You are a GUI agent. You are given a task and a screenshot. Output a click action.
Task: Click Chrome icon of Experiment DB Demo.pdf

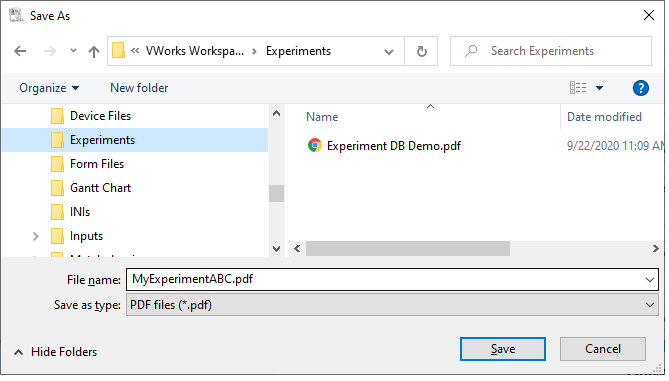tap(314, 145)
